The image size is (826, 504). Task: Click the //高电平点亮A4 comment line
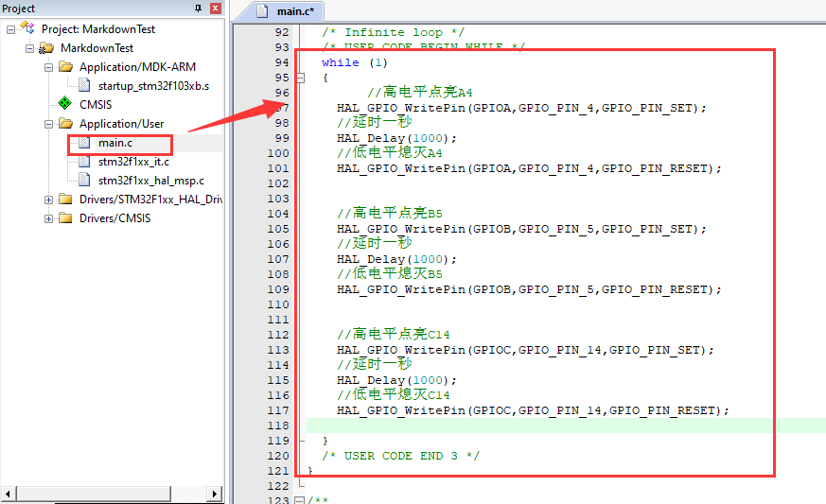click(420, 92)
